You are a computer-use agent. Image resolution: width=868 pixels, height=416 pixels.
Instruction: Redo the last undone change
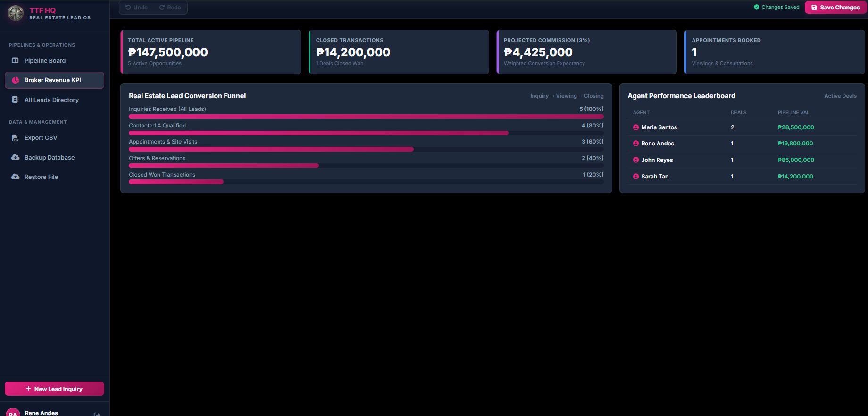(170, 8)
